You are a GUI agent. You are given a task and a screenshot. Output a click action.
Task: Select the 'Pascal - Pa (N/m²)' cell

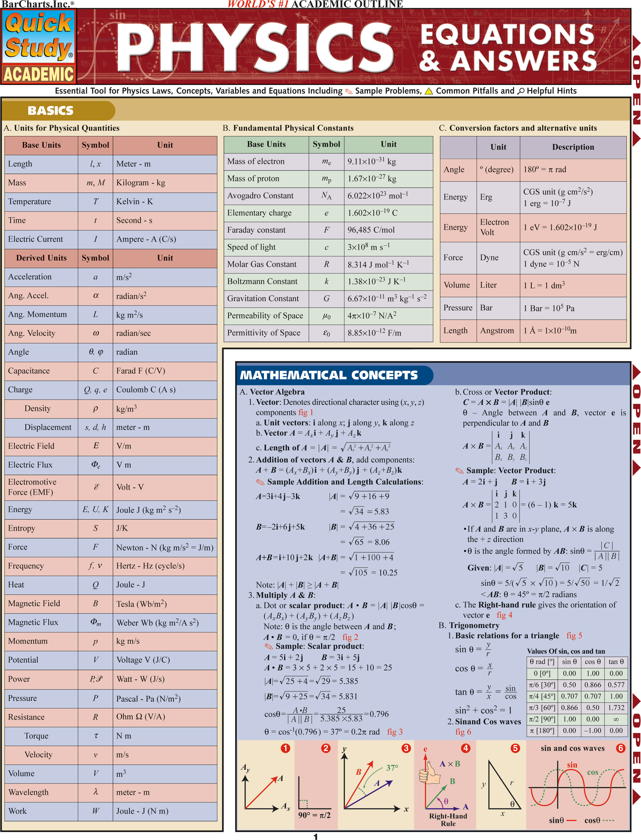tap(165, 698)
